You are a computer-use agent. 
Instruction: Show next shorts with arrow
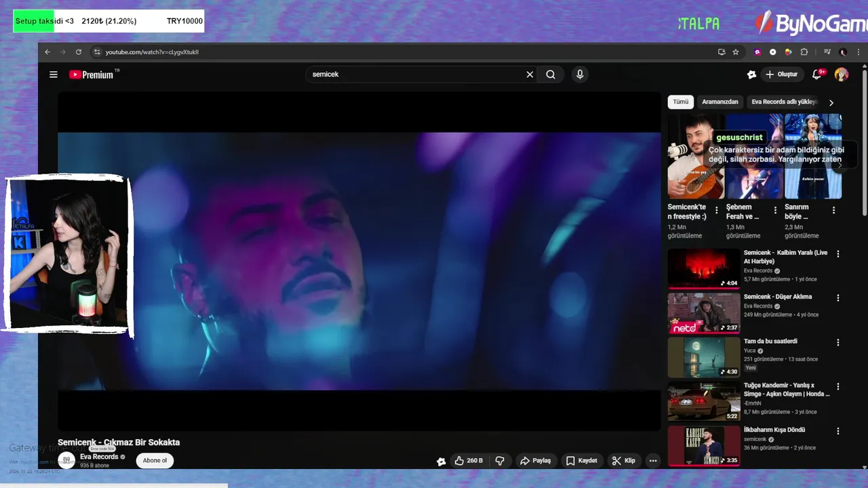(x=840, y=165)
